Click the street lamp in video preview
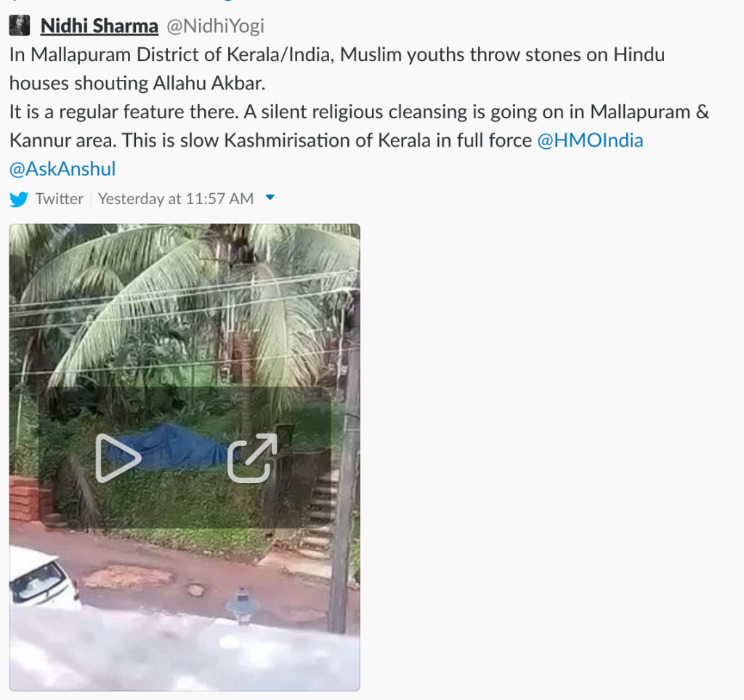 click(x=243, y=605)
